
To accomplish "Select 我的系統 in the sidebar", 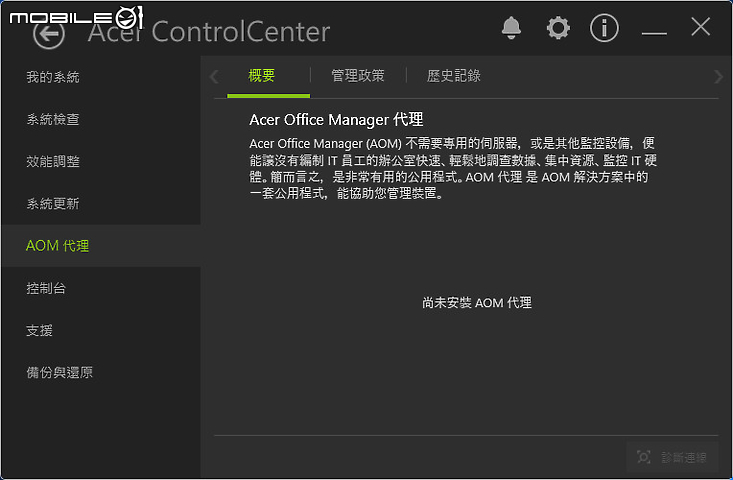I will click(x=101, y=77).
